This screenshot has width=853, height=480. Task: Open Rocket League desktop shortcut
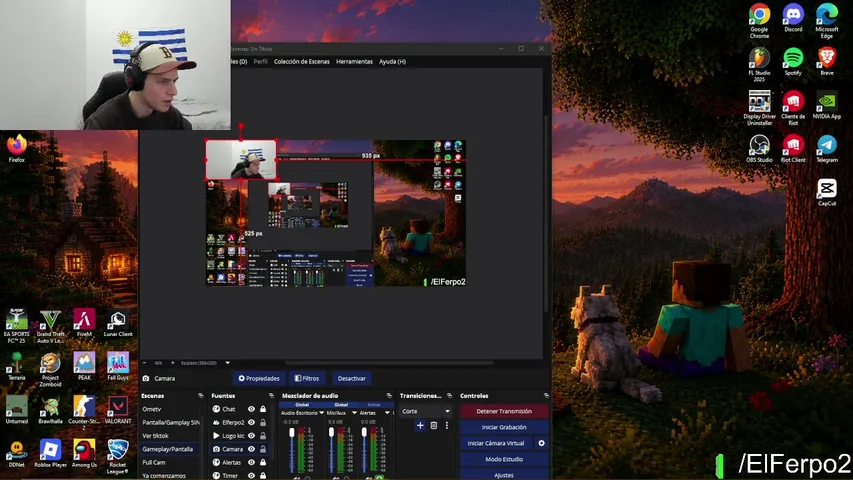[118, 457]
